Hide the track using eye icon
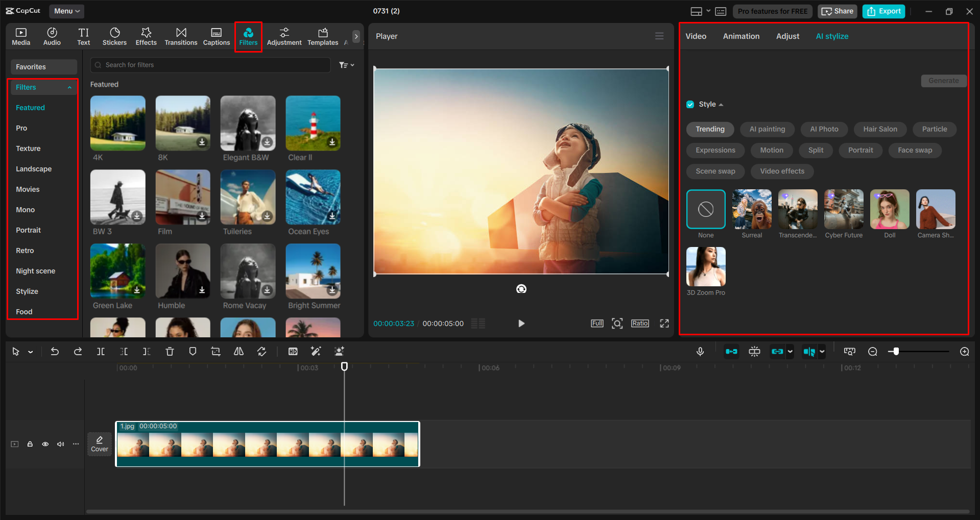 [x=45, y=444]
